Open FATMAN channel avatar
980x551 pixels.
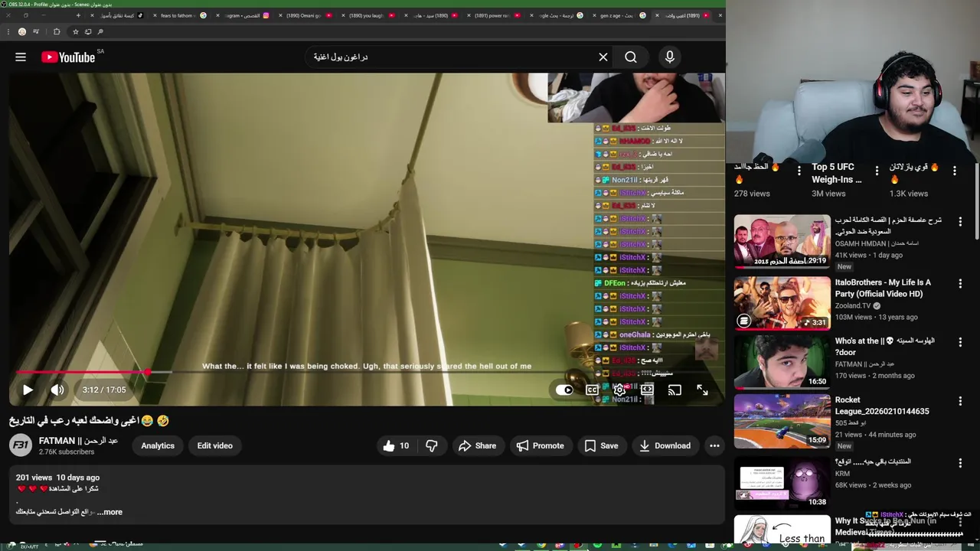(x=21, y=445)
